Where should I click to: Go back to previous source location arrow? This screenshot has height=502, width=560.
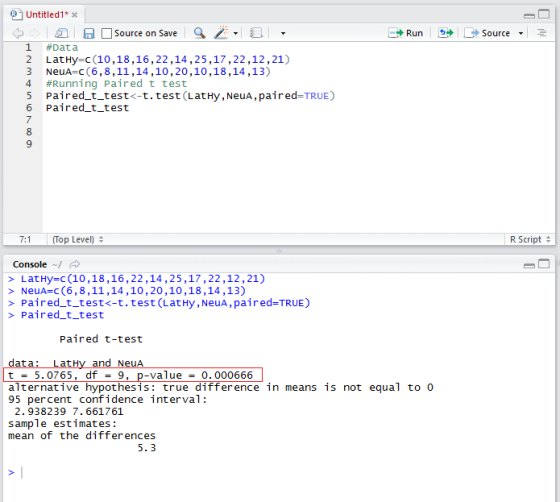click(x=18, y=33)
